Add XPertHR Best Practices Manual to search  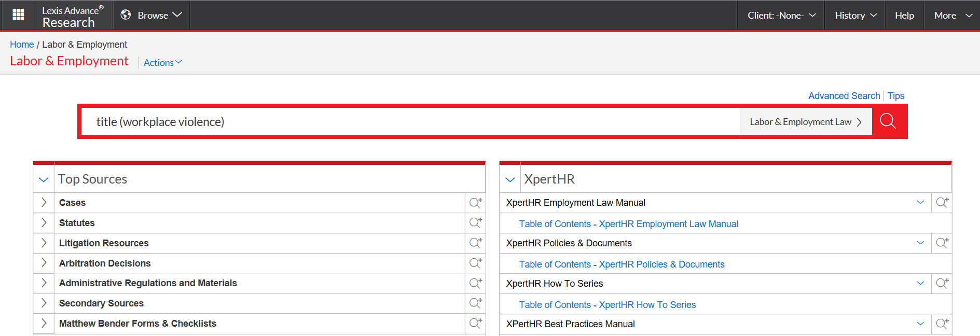(x=942, y=324)
